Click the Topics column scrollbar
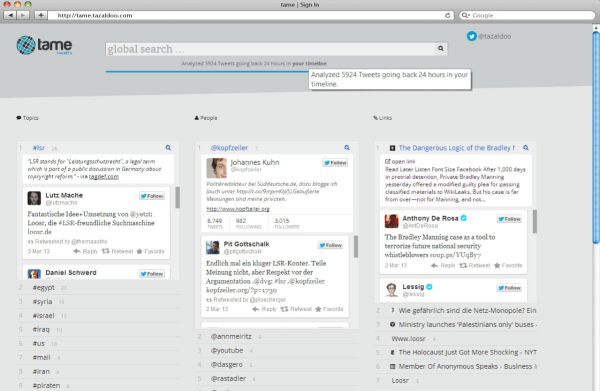The height and width of the screenshot is (391, 600). pos(177,197)
